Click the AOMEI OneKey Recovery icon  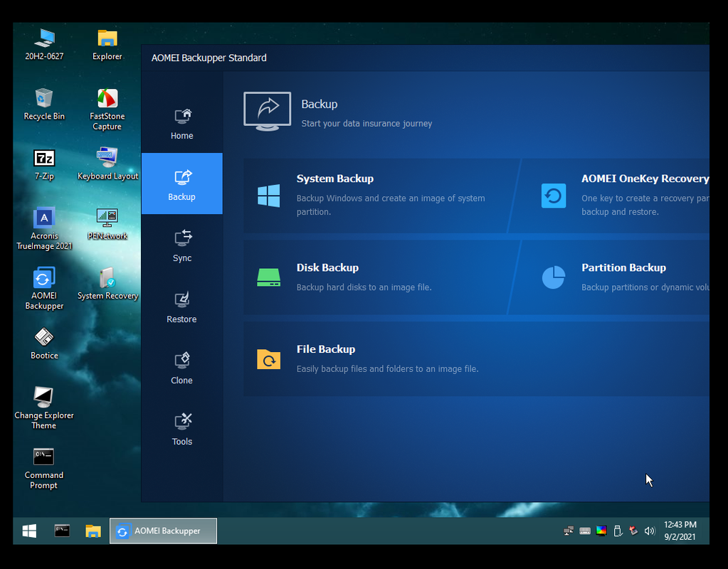coord(554,196)
